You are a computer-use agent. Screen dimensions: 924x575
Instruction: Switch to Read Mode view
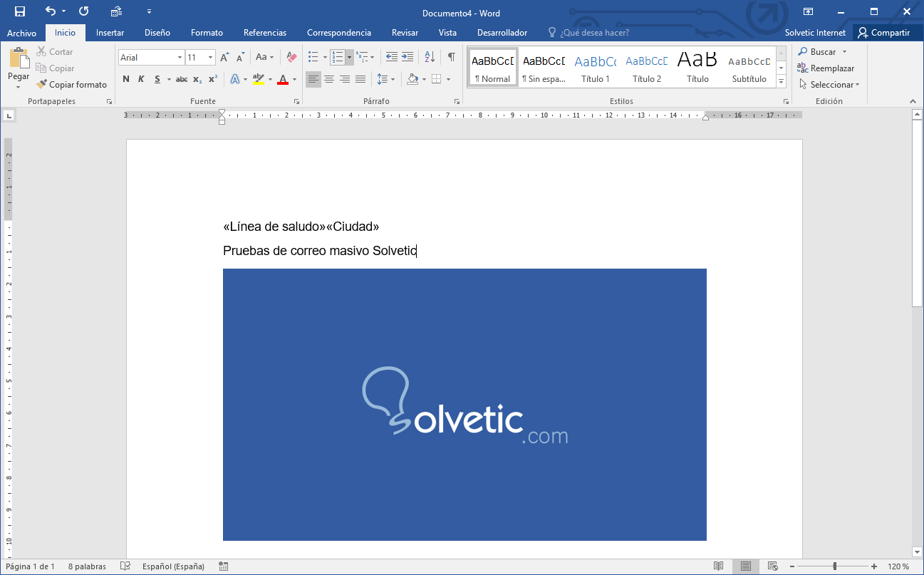[x=719, y=566]
